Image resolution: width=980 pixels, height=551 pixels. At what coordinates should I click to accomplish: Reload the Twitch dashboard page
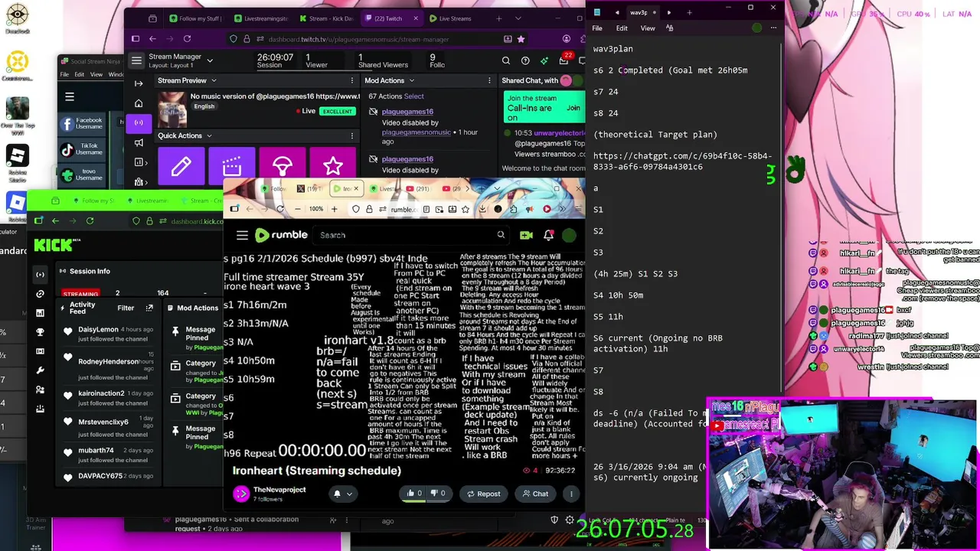coord(187,39)
